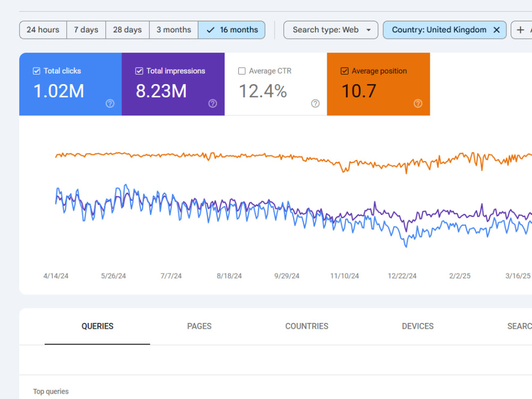Uncheck the Total clicks checkbox

click(x=36, y=71)
